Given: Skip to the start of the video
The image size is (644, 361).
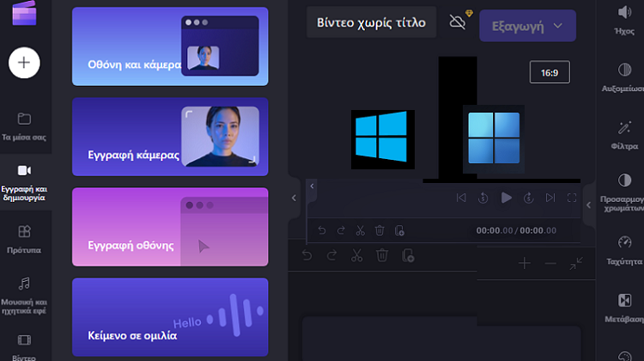Looking at the screenshot, I should tap(461, 198).
